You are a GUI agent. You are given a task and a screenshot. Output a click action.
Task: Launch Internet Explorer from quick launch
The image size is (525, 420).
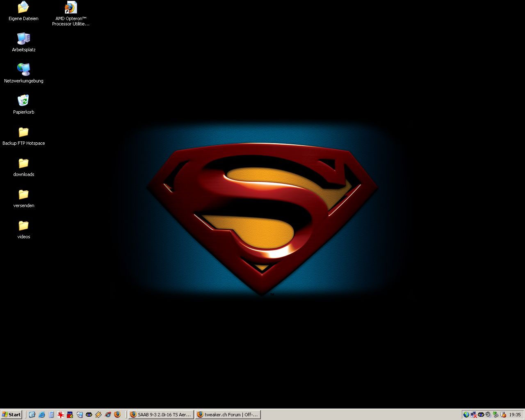click(x=42, y=415)
